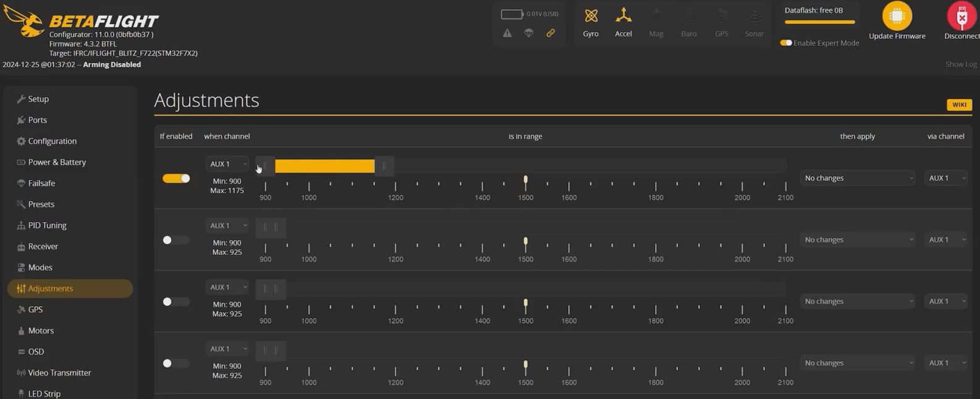Click the Betaflight bee logo

23,22
